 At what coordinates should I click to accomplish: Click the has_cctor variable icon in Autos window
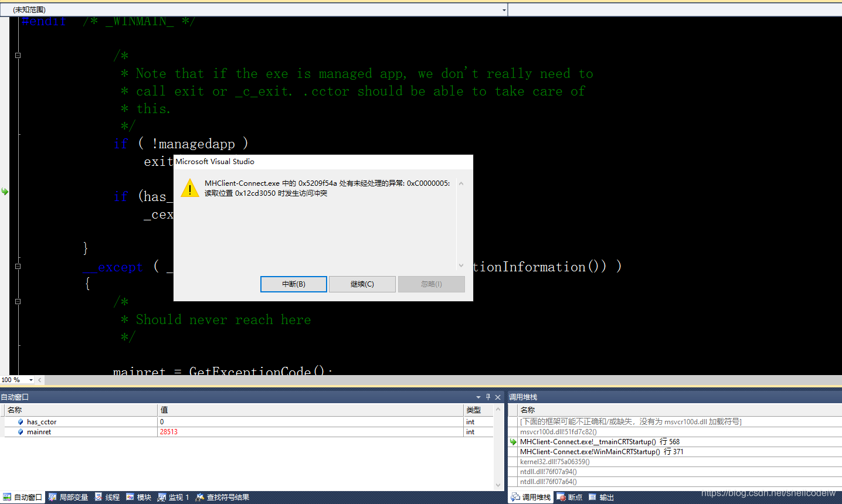coord(21,422)
